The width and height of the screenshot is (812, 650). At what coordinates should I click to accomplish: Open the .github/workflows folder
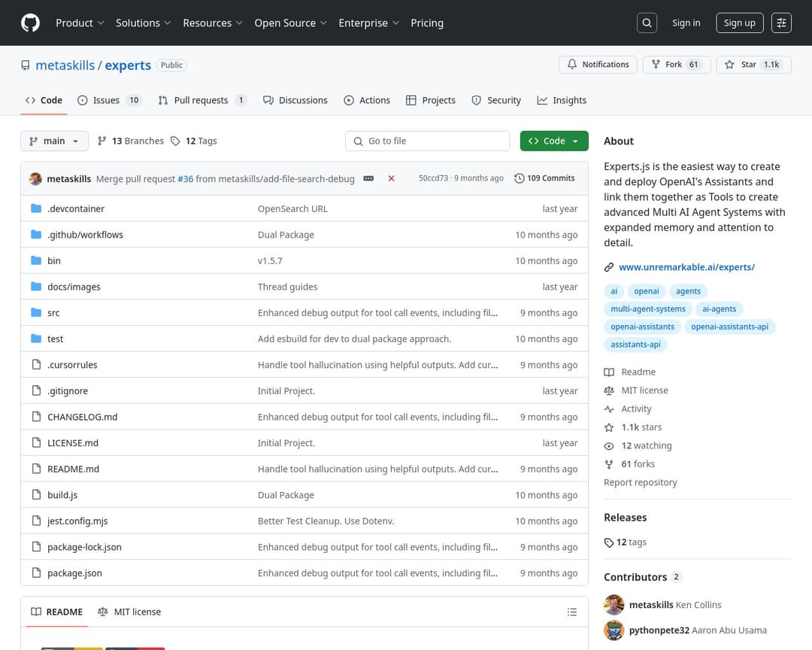[86, 235]
